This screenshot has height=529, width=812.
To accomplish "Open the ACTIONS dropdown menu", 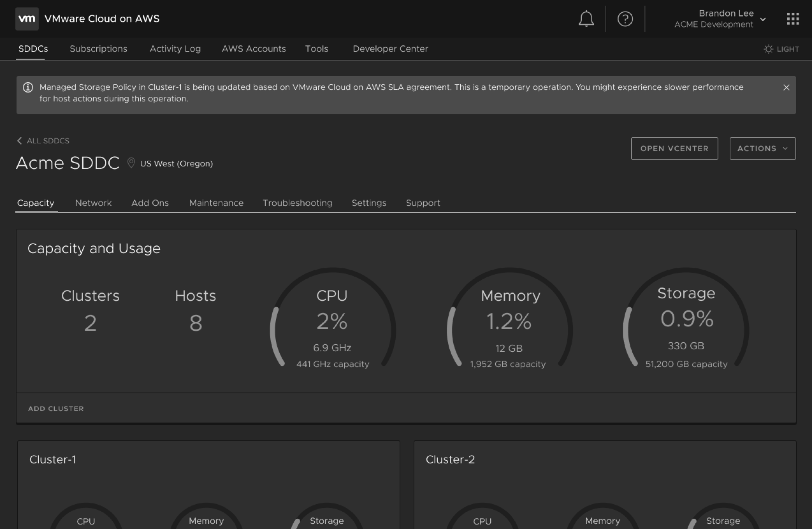I will [762, 148].
